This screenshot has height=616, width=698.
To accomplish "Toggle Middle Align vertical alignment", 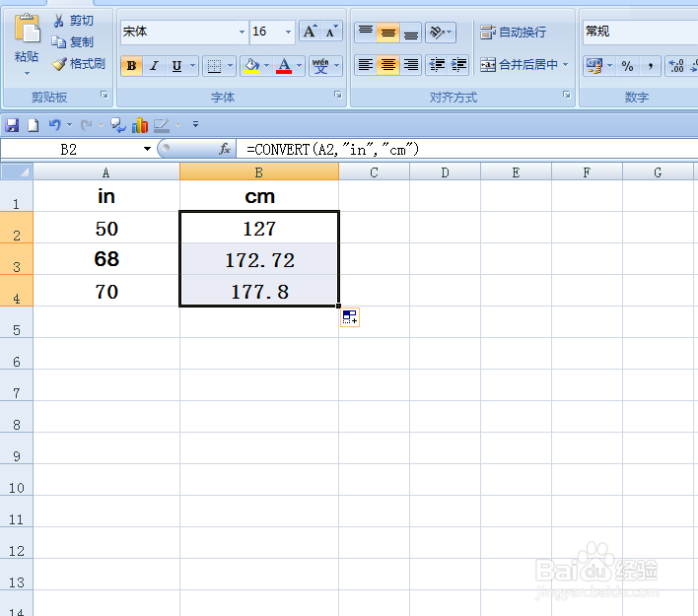I will (387, 33).
